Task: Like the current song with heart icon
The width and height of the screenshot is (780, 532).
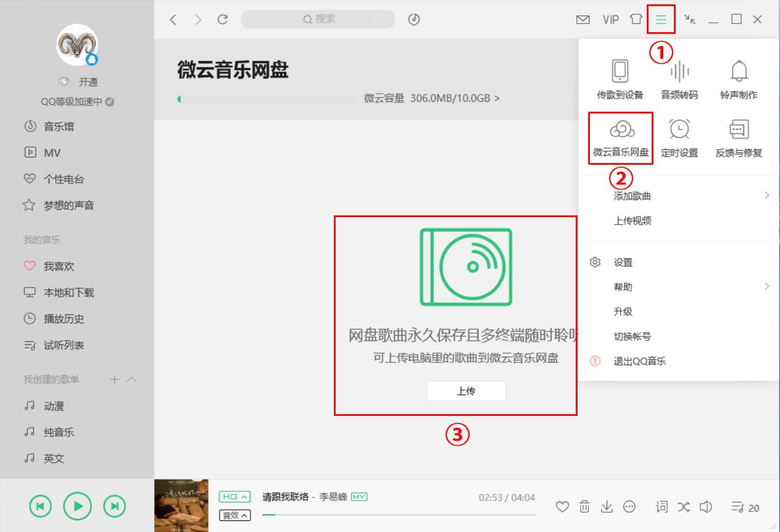Action: [562, 507]
